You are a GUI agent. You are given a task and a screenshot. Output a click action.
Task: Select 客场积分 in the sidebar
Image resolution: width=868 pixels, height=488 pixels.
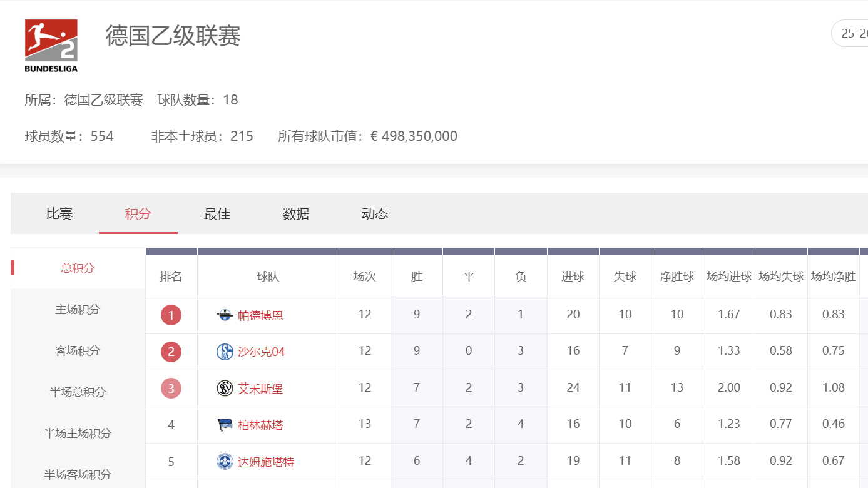75,351
